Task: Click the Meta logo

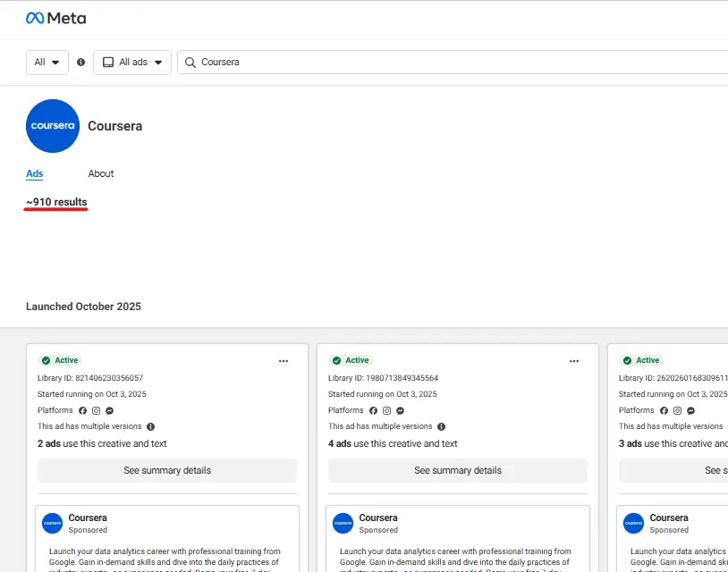Action: click(x=55, y=18)
